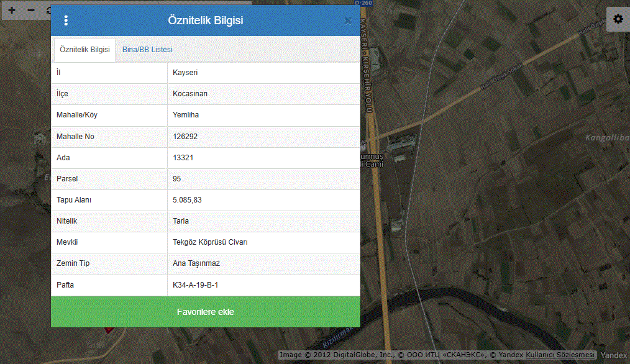The image size is (630, 364).
Task: Zoom out with the minus map button
Action: click(x=31, y=11)
